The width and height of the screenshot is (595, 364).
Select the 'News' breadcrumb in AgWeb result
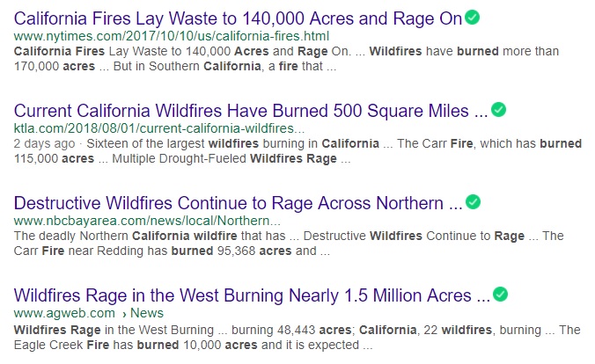click(x=146, y=313)
